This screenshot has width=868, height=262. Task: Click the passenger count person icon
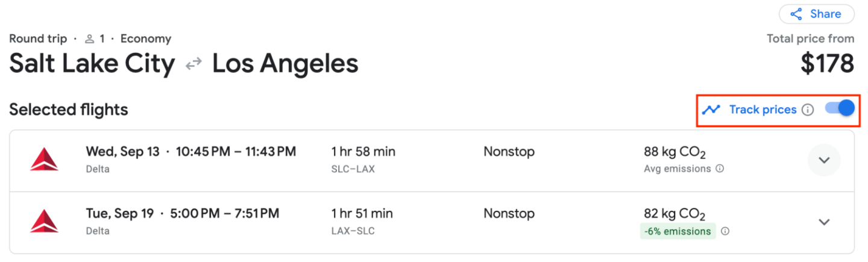pyautogui.click(x=89, y=39)
